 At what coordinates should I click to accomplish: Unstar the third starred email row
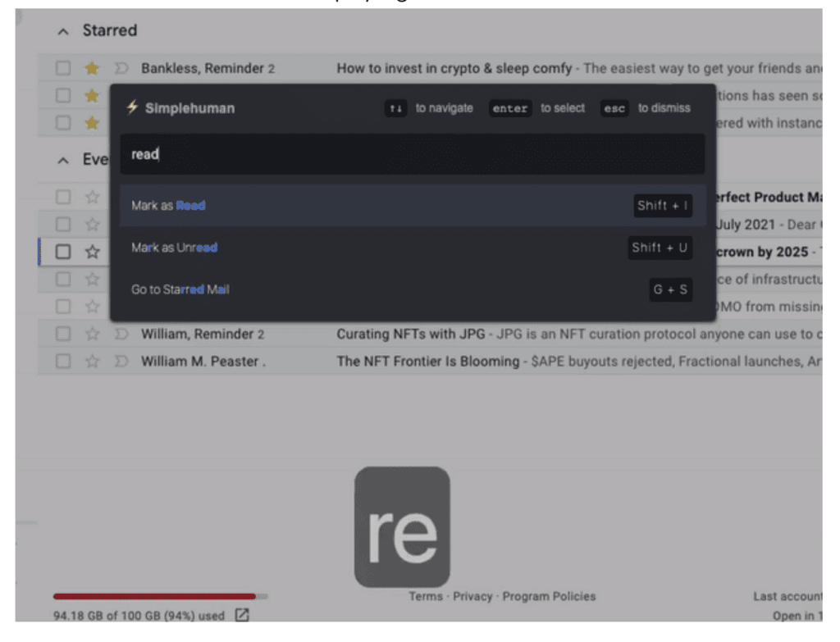(x=92, y=123)
